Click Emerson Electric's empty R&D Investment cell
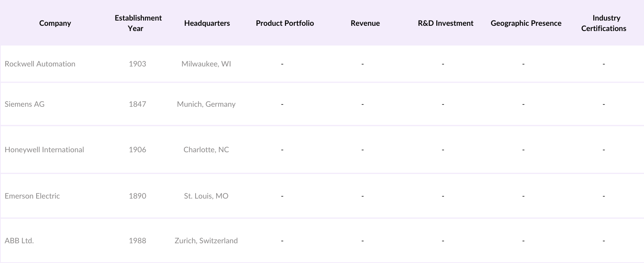The width and height of the screenshot is (644, 263). pos(443,196)
